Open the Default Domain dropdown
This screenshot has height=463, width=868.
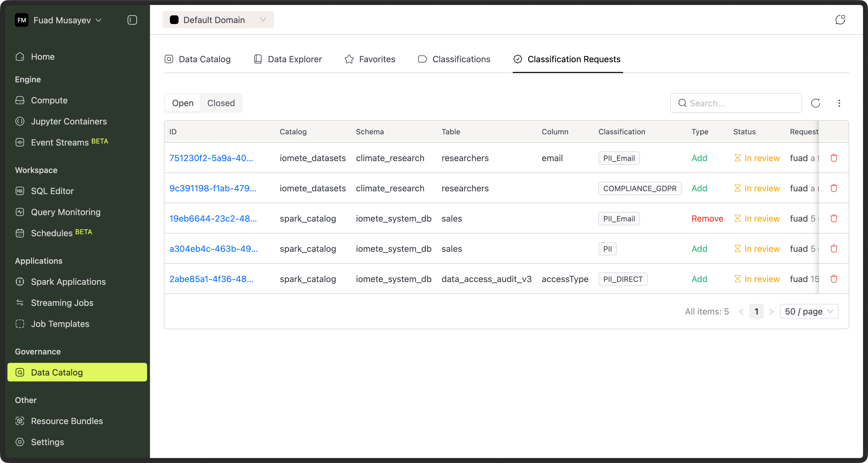point(218,20)
